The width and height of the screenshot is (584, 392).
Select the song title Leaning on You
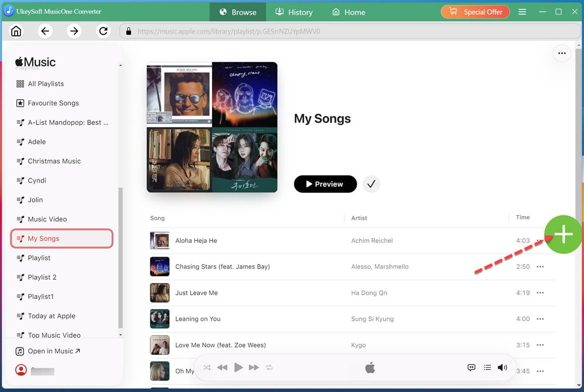click(198, 319)
